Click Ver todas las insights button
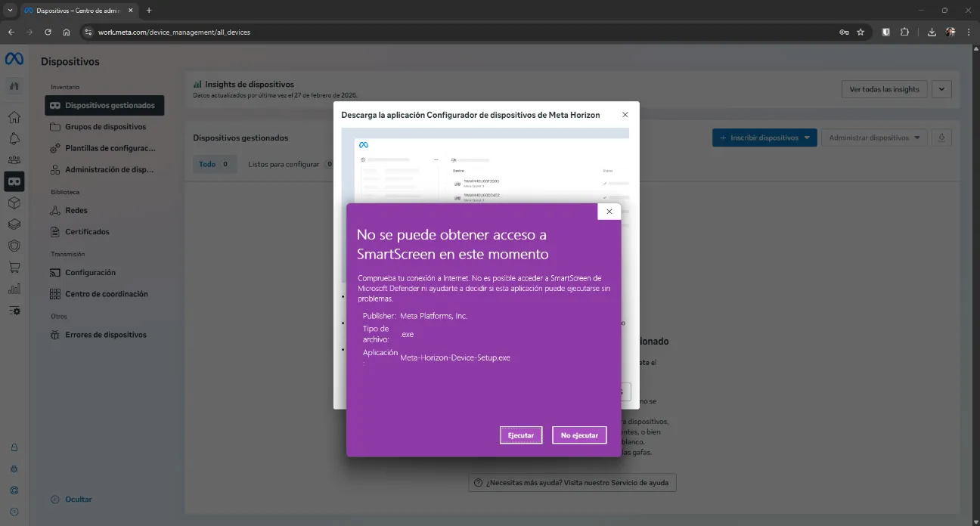Image resolution: width=980 pixels, height=526 pixels. click(884, 89)
